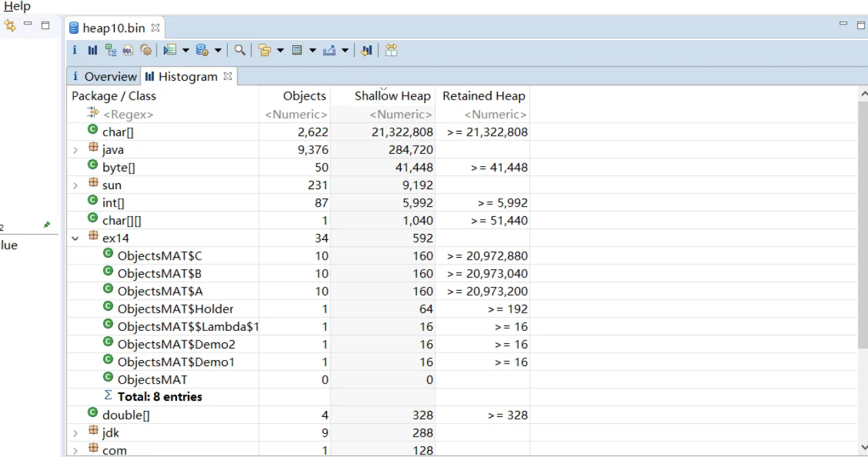Click the package icon beside ex14
The image size is (868, 457).
[x=93, y=236]
